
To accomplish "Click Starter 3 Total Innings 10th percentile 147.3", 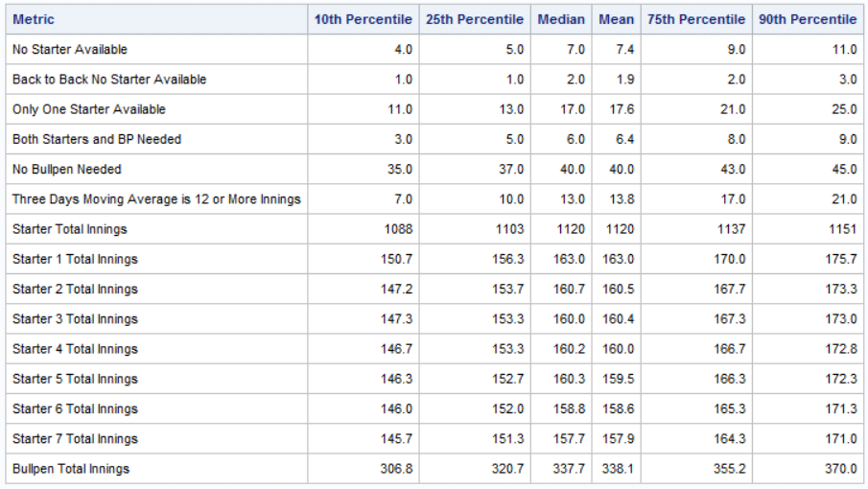I will pos(396,318).
